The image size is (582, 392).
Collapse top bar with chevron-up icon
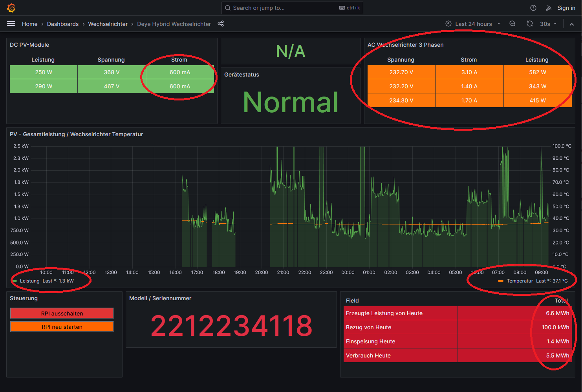pyautogui.click(x=572, y=24)
